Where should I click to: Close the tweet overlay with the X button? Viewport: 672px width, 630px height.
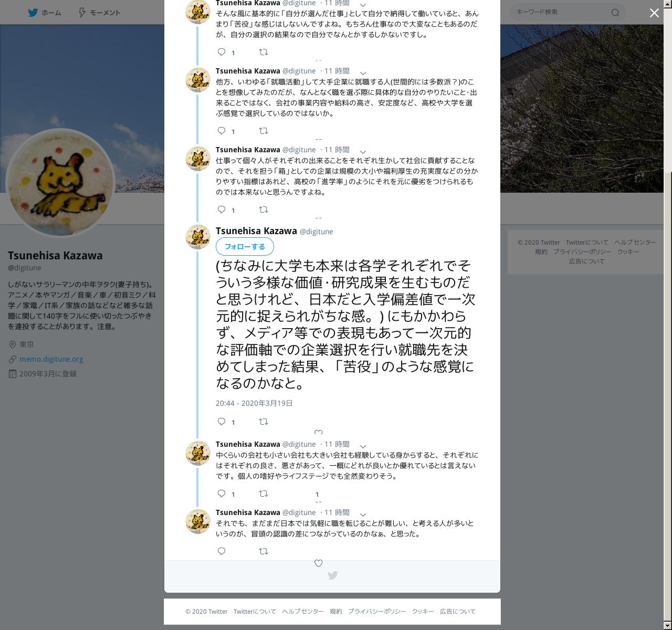[654, 13]
